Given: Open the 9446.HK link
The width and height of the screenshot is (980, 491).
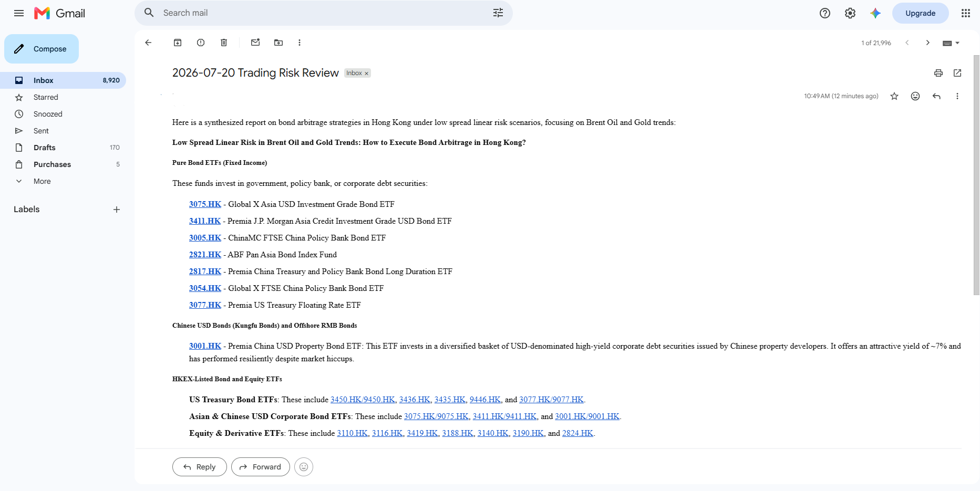Looking at the screenshot, I should coord(485,400).
